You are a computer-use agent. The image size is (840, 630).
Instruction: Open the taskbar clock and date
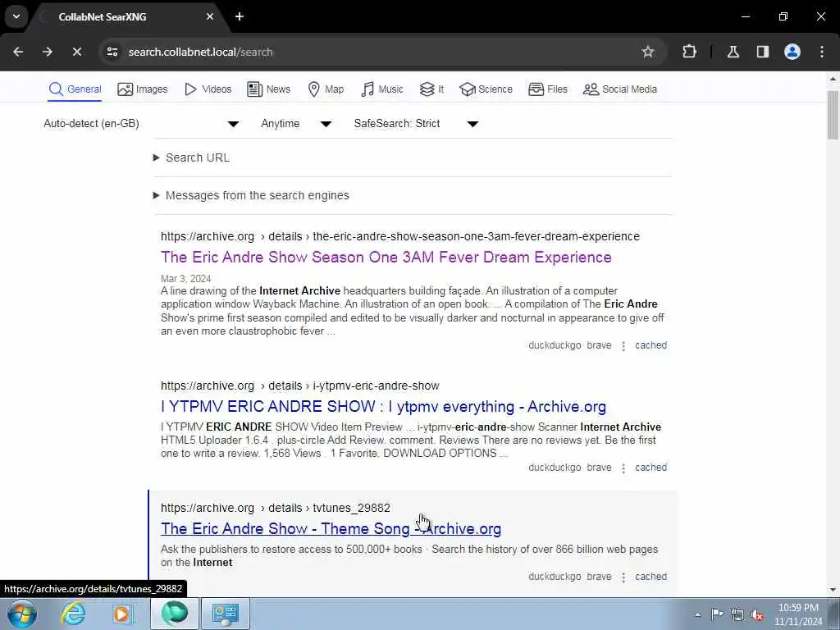pyautogui.click(x=798, y=614)
